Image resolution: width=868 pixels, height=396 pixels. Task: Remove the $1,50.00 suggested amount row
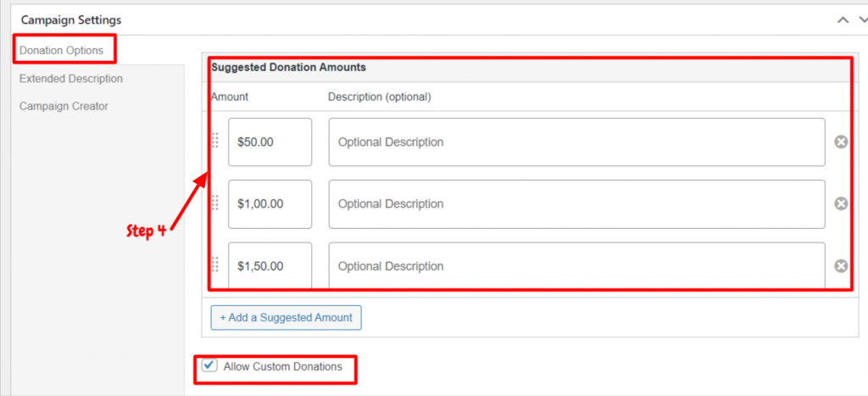pos(841,266)
